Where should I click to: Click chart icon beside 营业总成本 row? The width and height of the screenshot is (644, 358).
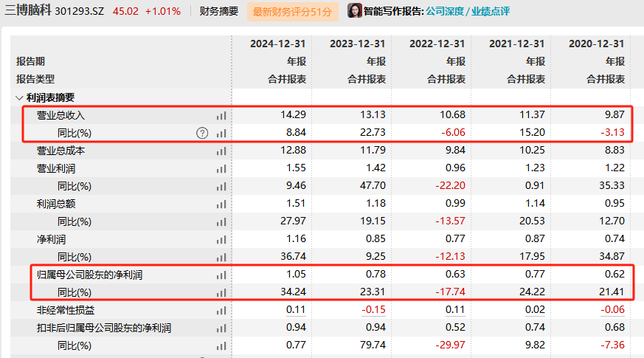[x=221, y=151]
